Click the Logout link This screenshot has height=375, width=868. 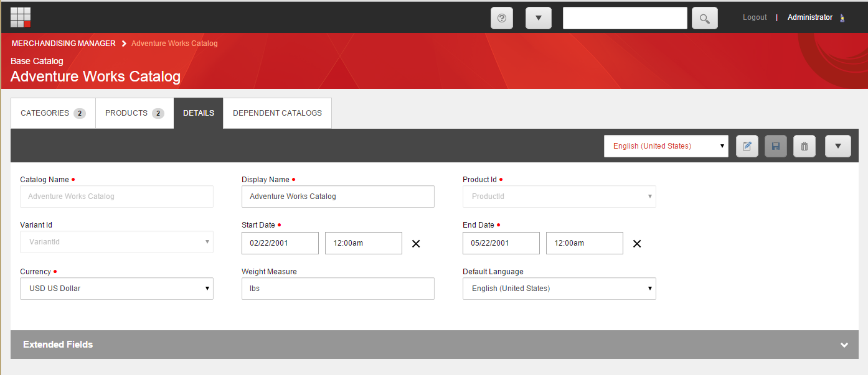click(755, 17)
